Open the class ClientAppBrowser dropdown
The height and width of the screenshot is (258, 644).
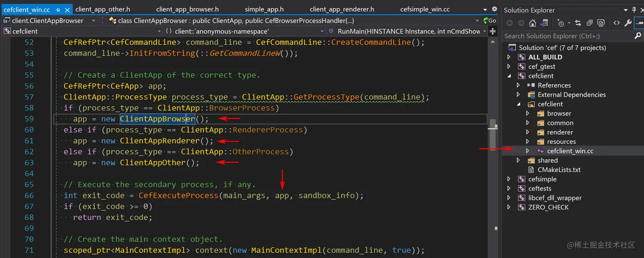[x=477, y=20]
